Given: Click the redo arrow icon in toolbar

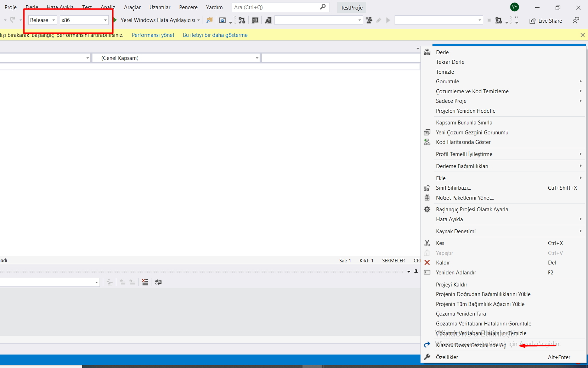Looking at the screenshot, I should pos(13,20).
